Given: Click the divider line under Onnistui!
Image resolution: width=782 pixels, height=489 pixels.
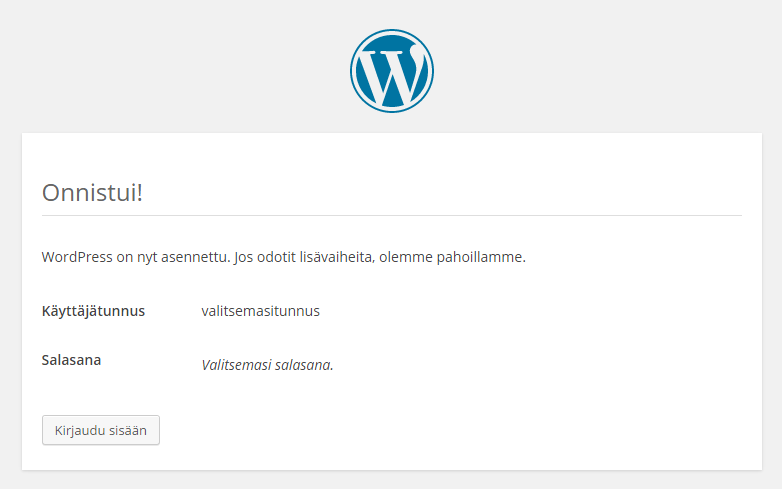Looking at the screenshot, I should [392, 216].
